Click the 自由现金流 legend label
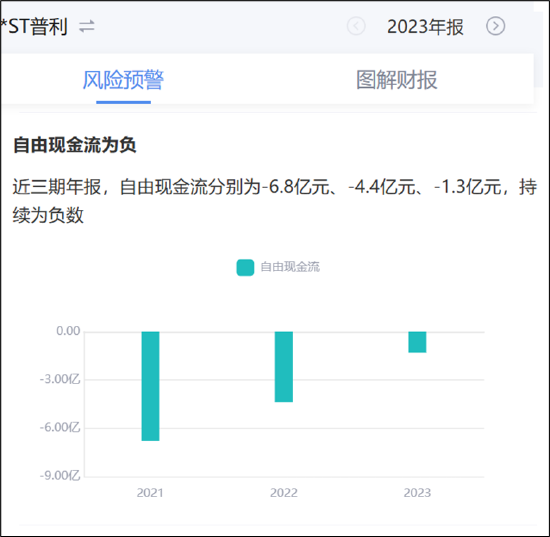Screen dimensions: 550x537 coord(290,267)
